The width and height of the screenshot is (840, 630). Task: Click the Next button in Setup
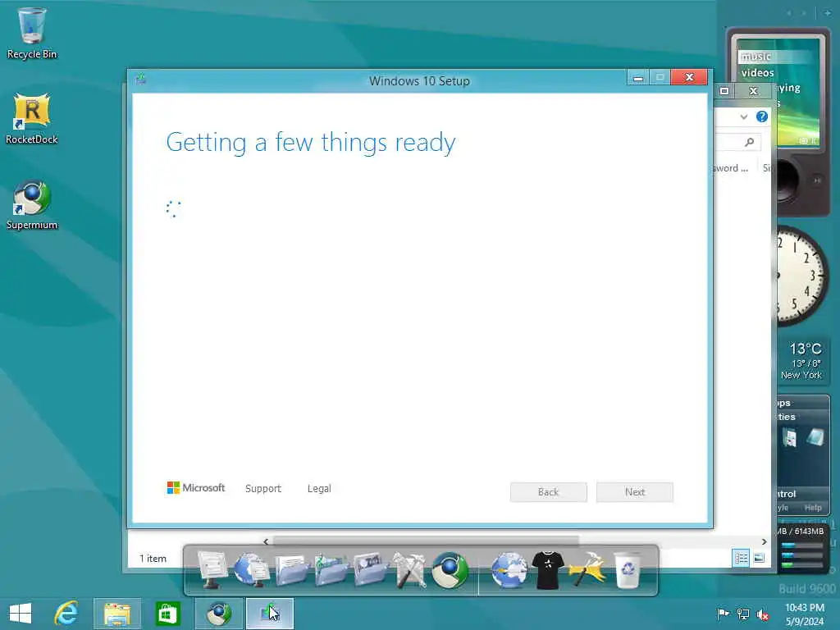tap(635, 492)
